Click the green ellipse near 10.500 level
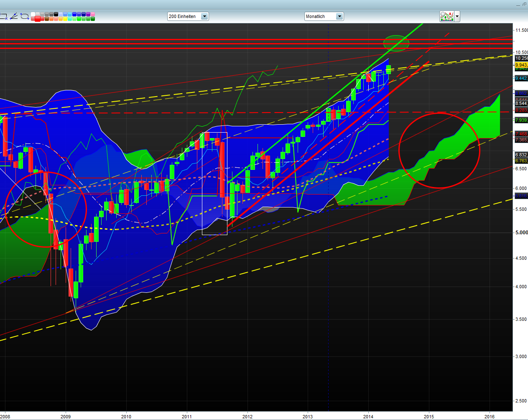The image size is (528, 420). point(395,43)
